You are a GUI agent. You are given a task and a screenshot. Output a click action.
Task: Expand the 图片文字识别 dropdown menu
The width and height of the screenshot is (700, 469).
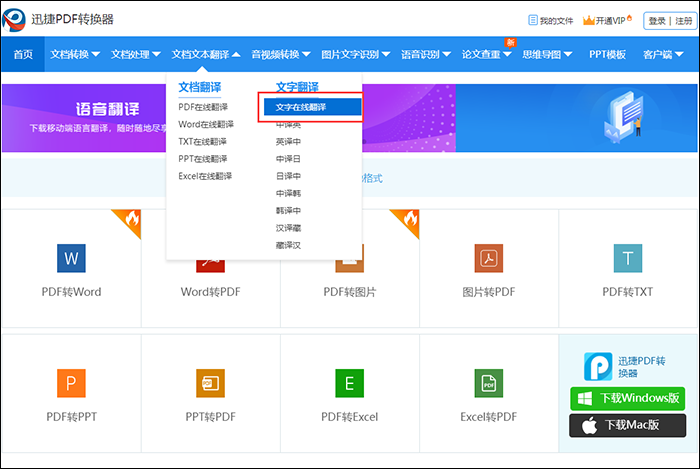(356, 54)
